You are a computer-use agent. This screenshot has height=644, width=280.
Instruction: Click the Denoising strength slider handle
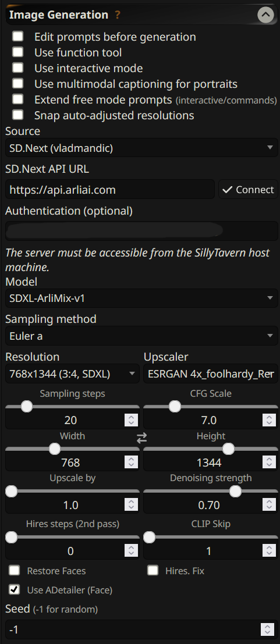(x=235, y=491)
